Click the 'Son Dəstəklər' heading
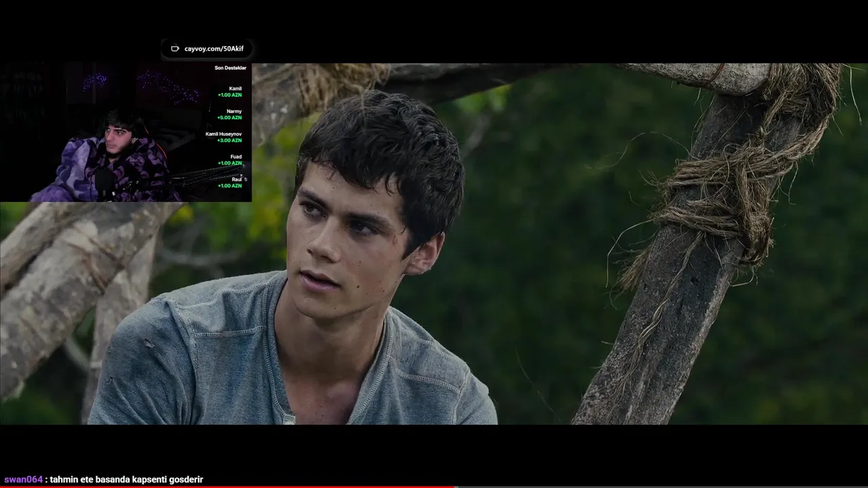 (231, 68)
